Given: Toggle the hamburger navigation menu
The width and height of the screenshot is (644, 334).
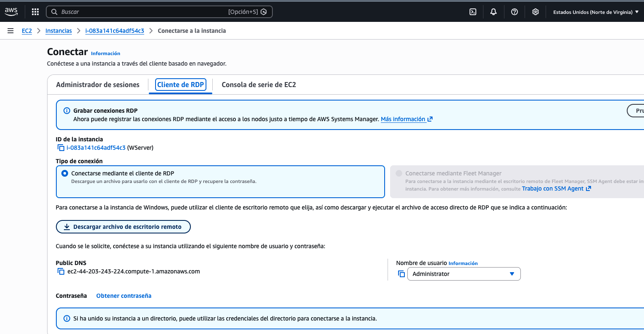Looking at the screenshot, I should pyautogui.click(x=11, y=31).
